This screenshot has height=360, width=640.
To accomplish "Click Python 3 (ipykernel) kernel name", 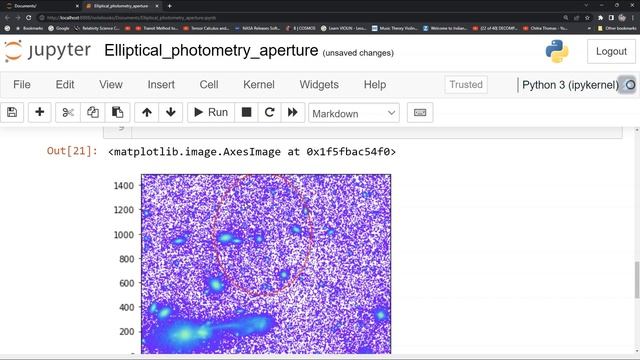I will [x=570, y=85].
